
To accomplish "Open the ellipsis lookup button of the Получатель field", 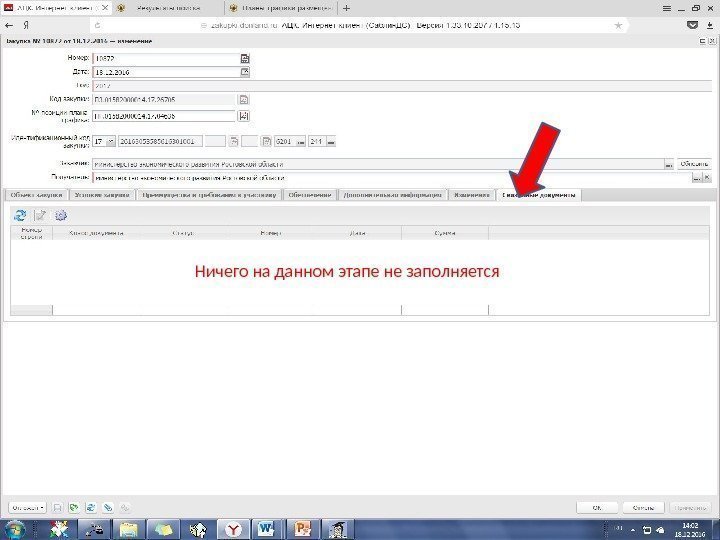I will [x=697, y=178].
